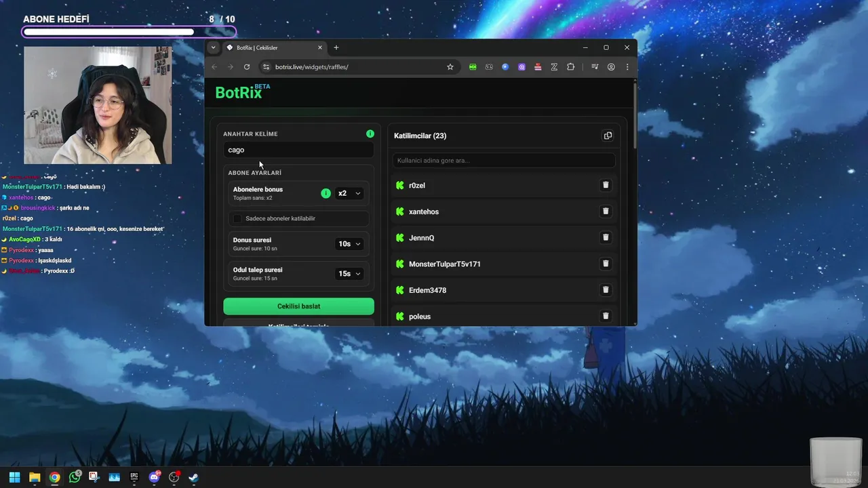
Task: Change the Donus suresi 10s dropdown
Action: click(x=349, y=244)
